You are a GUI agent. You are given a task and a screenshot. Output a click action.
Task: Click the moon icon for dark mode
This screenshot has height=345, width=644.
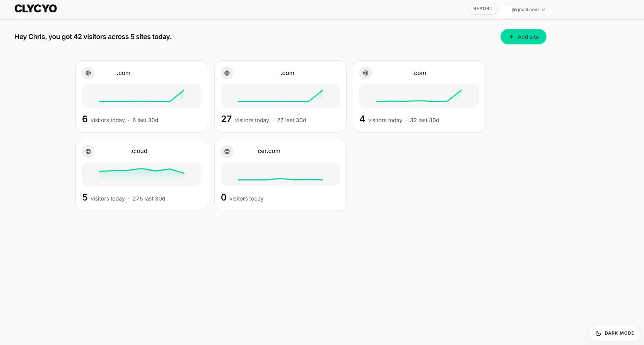[598, 333]
